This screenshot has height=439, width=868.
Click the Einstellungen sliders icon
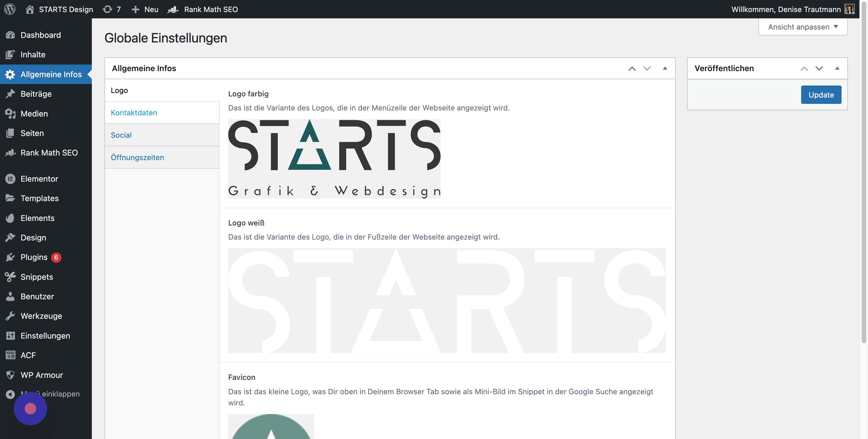10,336
